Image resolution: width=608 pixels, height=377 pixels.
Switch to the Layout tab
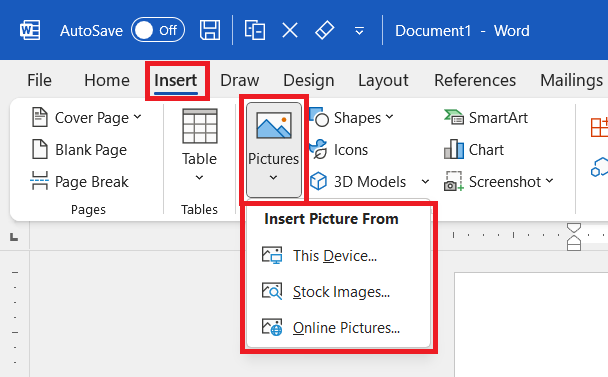point(383,80)
